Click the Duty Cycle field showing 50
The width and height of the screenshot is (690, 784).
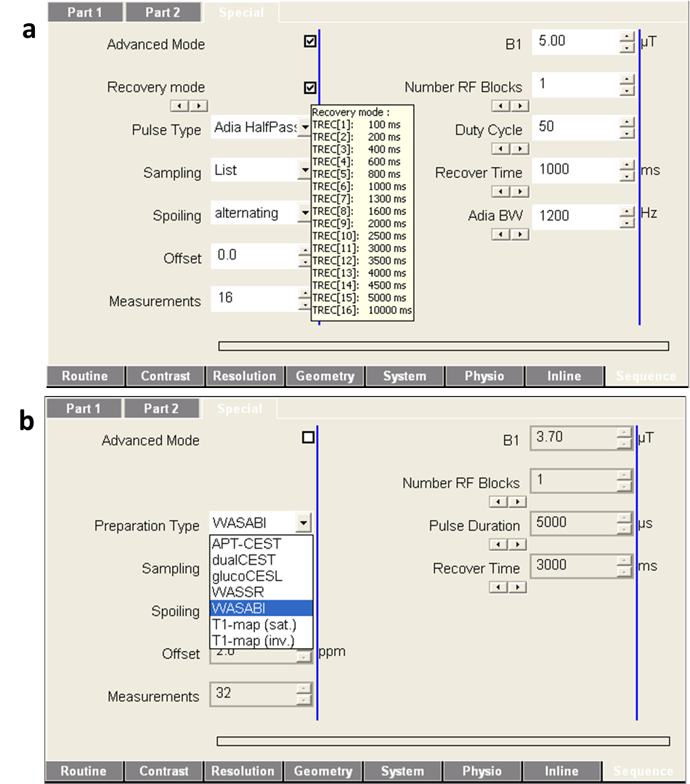[x=574, y=127]
